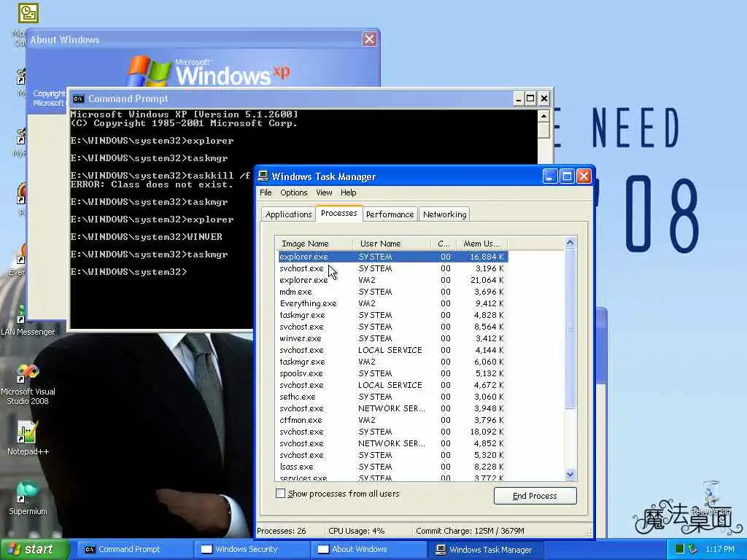Click the system tray icon beside the clock
Image resolution: width=747 pixels, height=560 pixels.
tap(693, 549)
